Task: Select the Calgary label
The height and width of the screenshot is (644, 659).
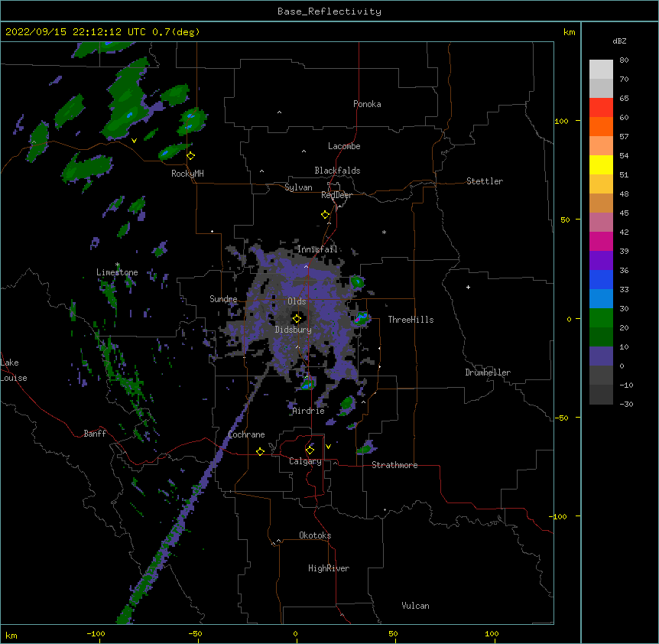Action: pyautogui.click(x=305, y=461)
